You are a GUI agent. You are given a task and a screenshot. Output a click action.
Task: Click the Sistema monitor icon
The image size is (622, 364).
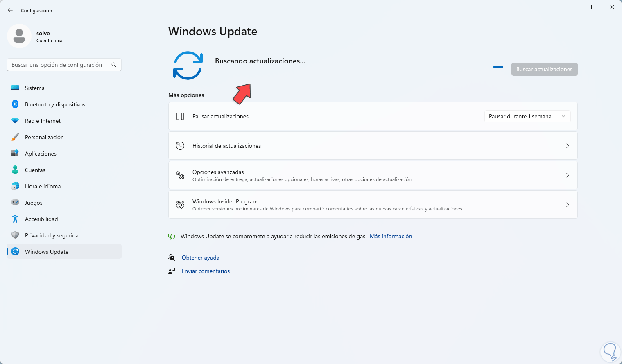pos(15,88)
